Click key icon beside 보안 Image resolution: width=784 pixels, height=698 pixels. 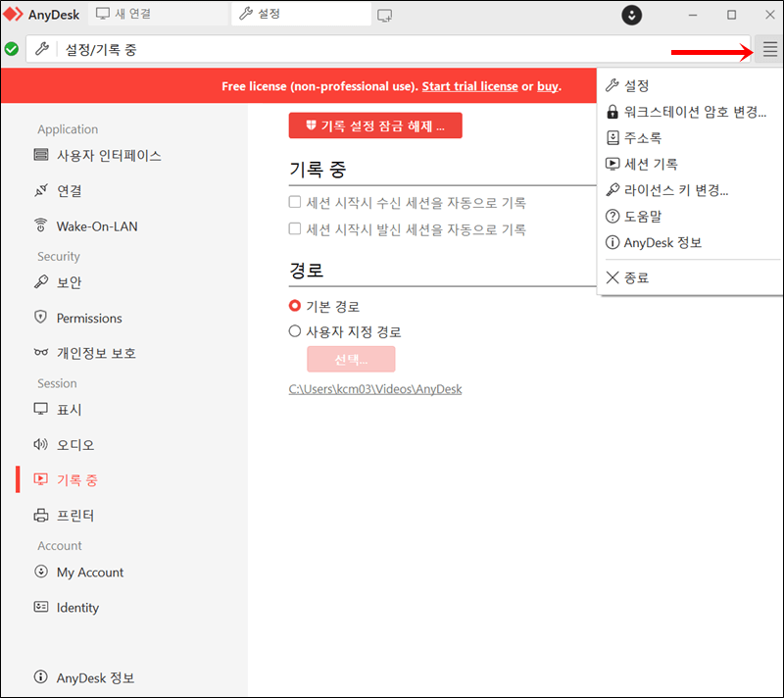[x=40, y=282]
